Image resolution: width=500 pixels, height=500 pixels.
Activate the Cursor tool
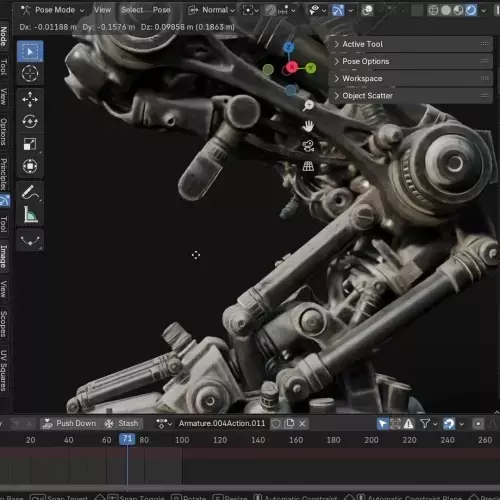click(x=30, y=73)
